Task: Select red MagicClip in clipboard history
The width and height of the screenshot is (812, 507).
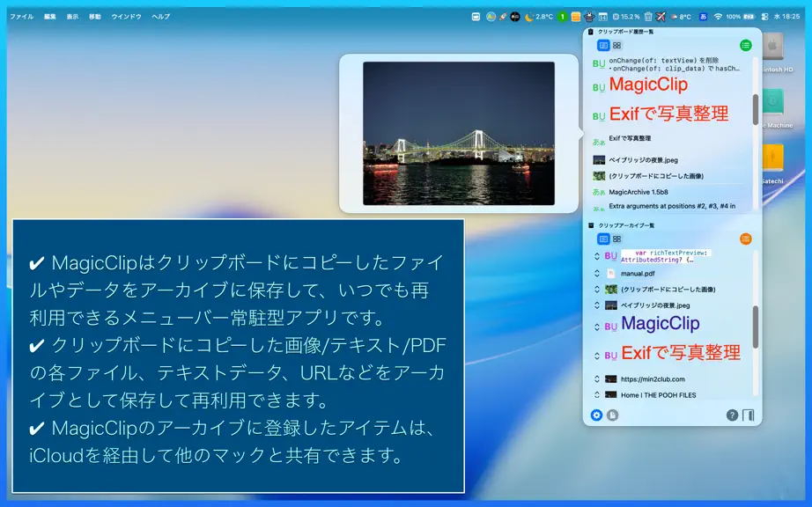Action: (648, 84)
